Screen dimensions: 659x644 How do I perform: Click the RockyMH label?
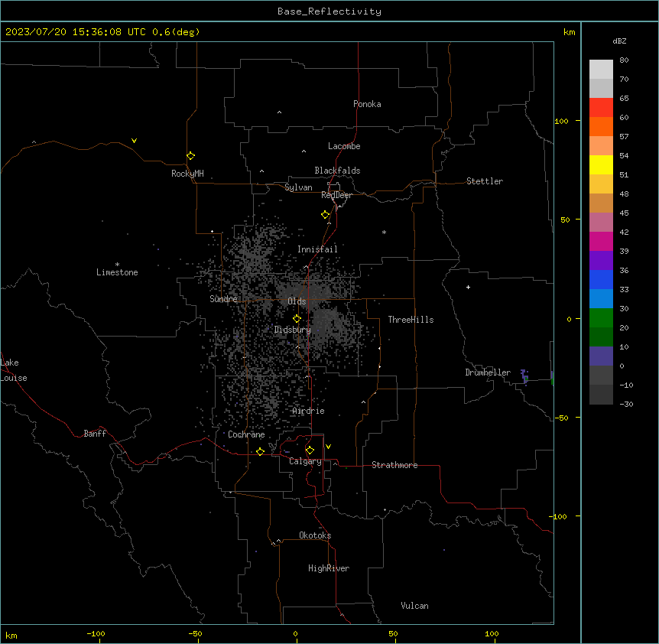[187, 174]
